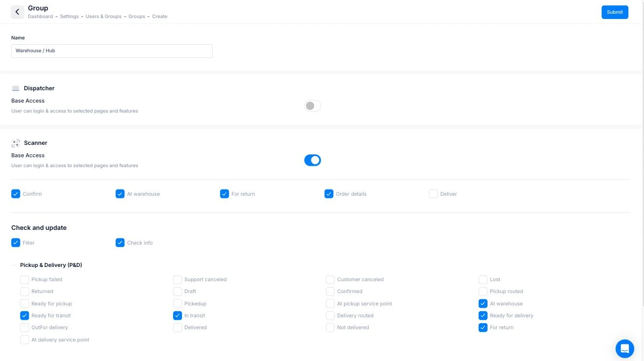Click the Dispatcher section icon
Viewport: 644px width, 361px height.
(x=16, y=88)
